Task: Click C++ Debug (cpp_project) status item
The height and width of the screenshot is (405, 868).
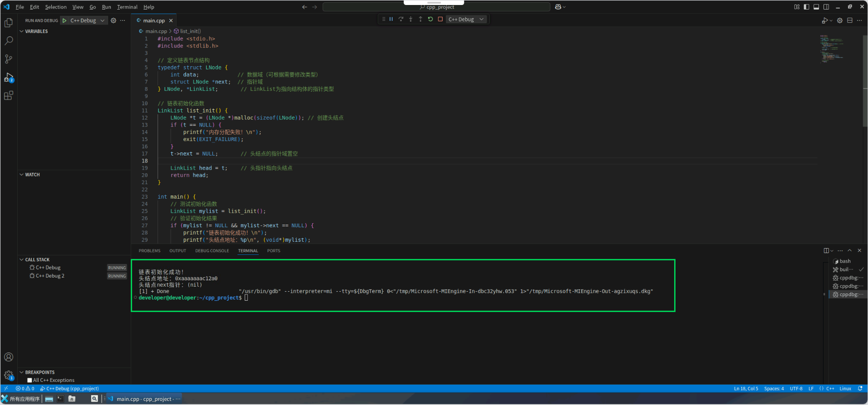Action: 69,389
